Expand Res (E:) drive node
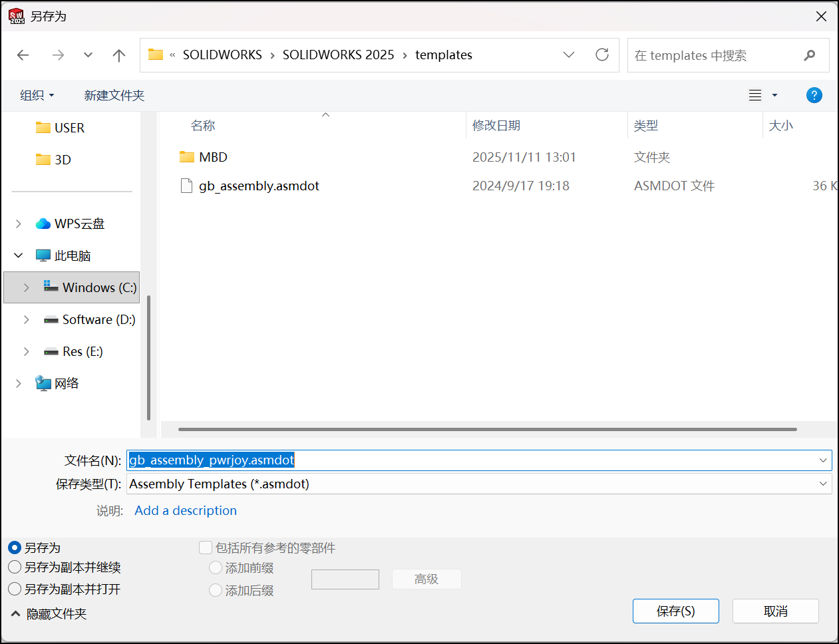 (27, 351)
